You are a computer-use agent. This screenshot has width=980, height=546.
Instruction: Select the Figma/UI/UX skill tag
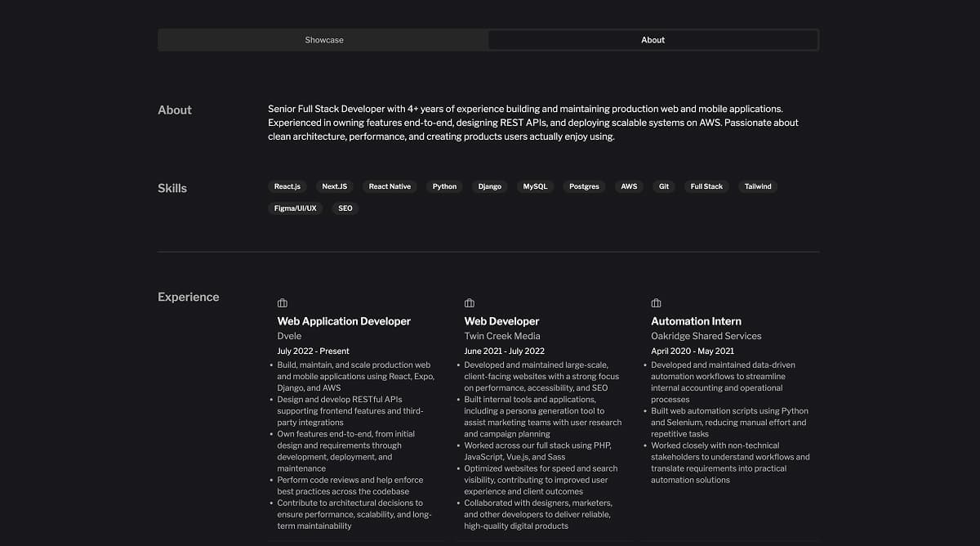pyautogui.click(x=296, y=208)
